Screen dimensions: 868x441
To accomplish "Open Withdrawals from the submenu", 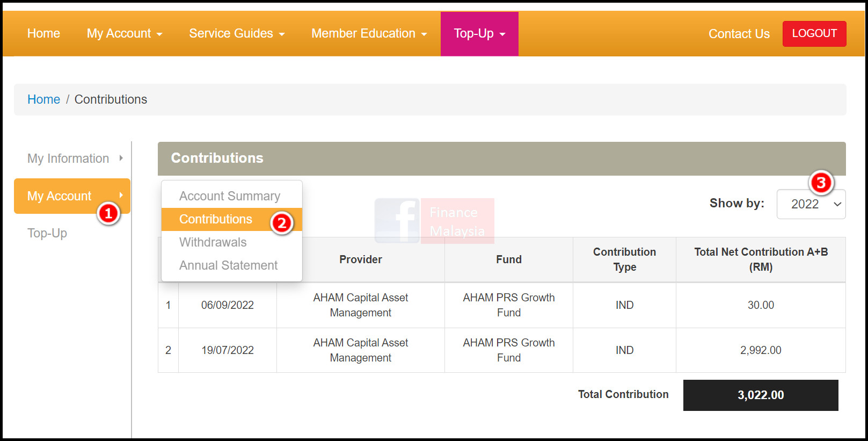I will coord(213,242).
